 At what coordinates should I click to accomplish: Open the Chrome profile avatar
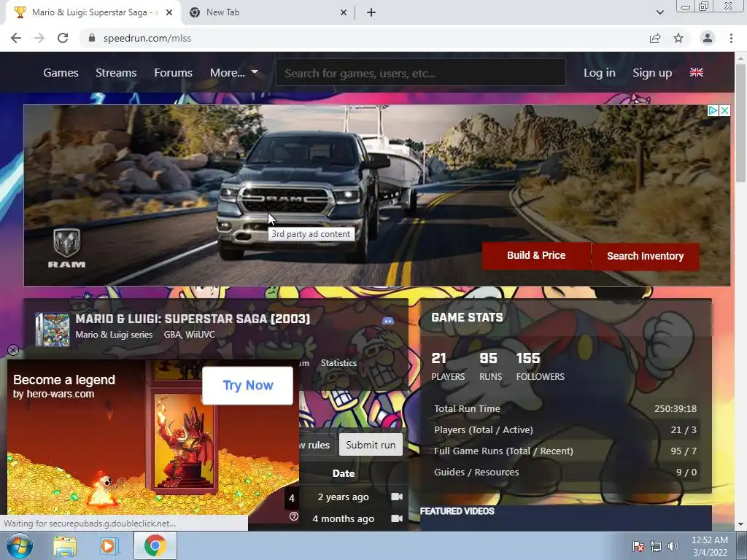point(708,38)
